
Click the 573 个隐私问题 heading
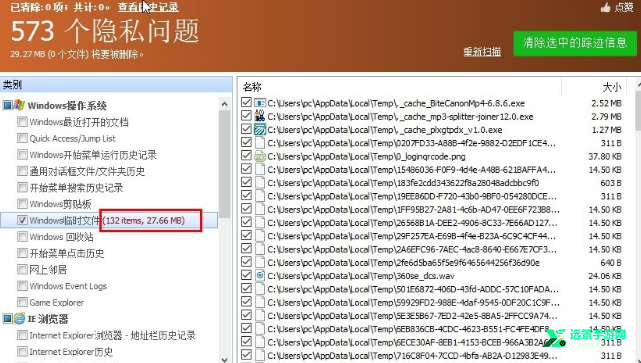coord(105,31)
